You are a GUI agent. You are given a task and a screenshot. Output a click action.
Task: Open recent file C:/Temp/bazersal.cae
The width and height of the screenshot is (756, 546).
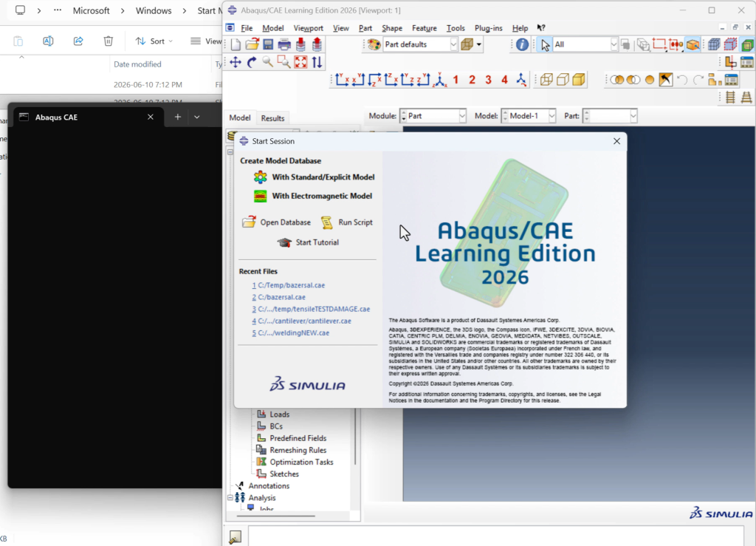pyautogui.click(x=289, y=285)
